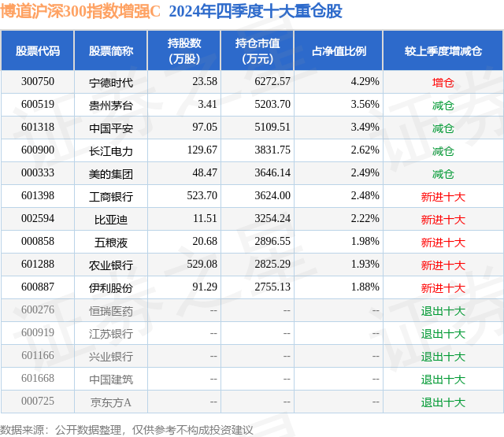Open the 宁德时代 stock name

(x=111, y=83)
